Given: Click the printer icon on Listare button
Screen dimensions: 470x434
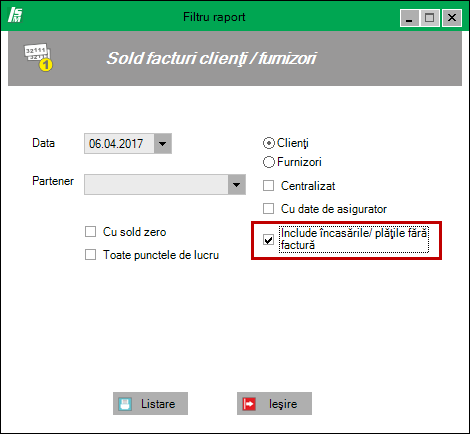Looking at the screenshot, I should pos(125,404).
